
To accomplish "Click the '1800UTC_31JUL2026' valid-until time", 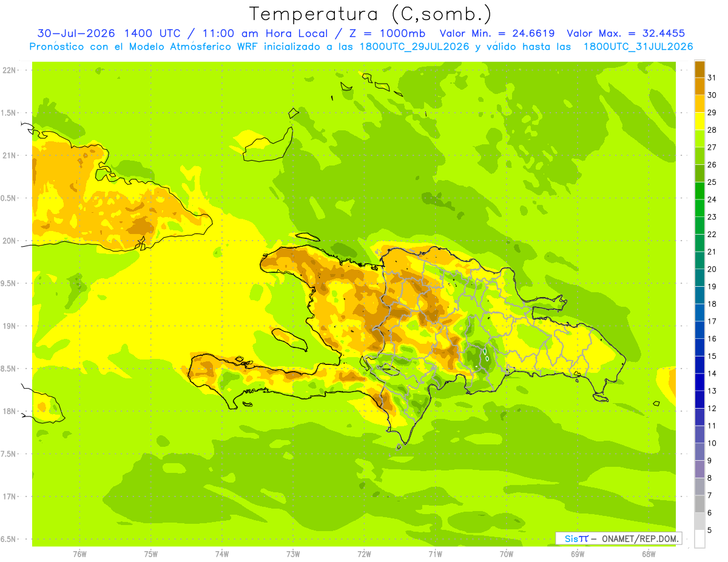I will click(639, 47).
